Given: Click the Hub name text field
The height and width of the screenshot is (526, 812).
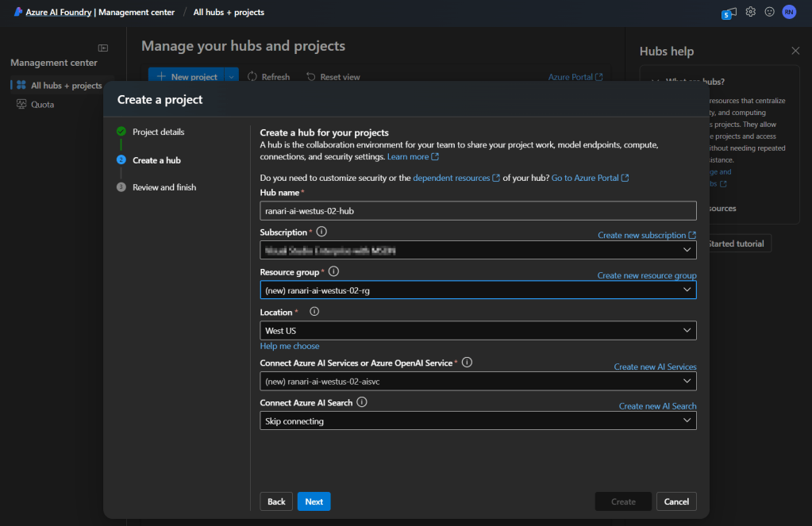Looking at the screenshot, I should click(478, 210).
